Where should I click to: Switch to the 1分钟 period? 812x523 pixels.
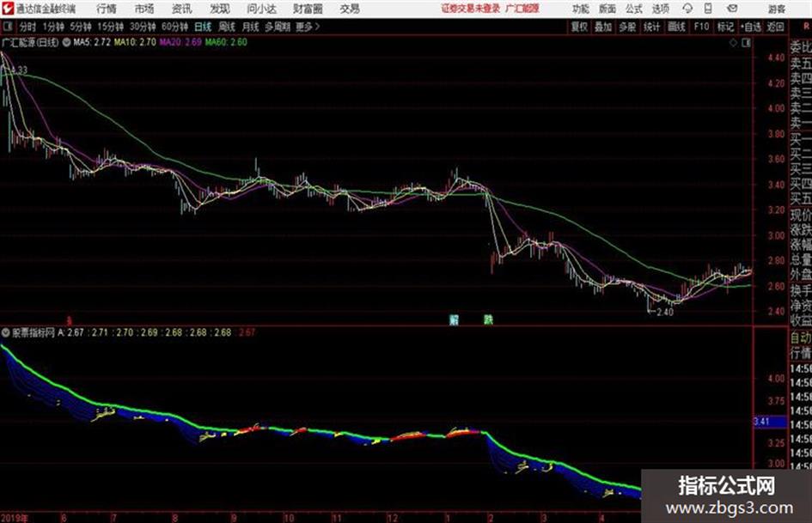53,27
